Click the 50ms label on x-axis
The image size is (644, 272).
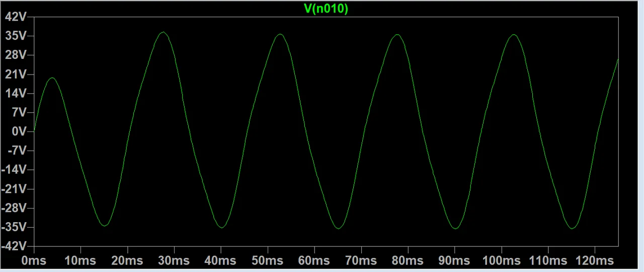coord(268,260)
